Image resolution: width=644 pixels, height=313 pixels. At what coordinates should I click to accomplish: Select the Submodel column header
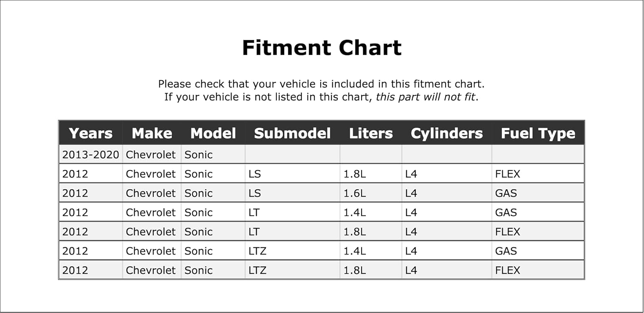click(x=292, y=133)
